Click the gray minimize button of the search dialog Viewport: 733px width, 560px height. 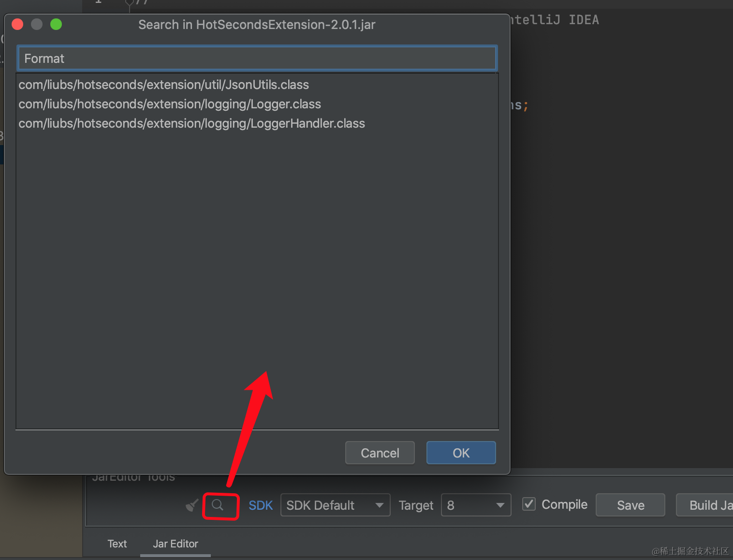(x=37, y=24)
